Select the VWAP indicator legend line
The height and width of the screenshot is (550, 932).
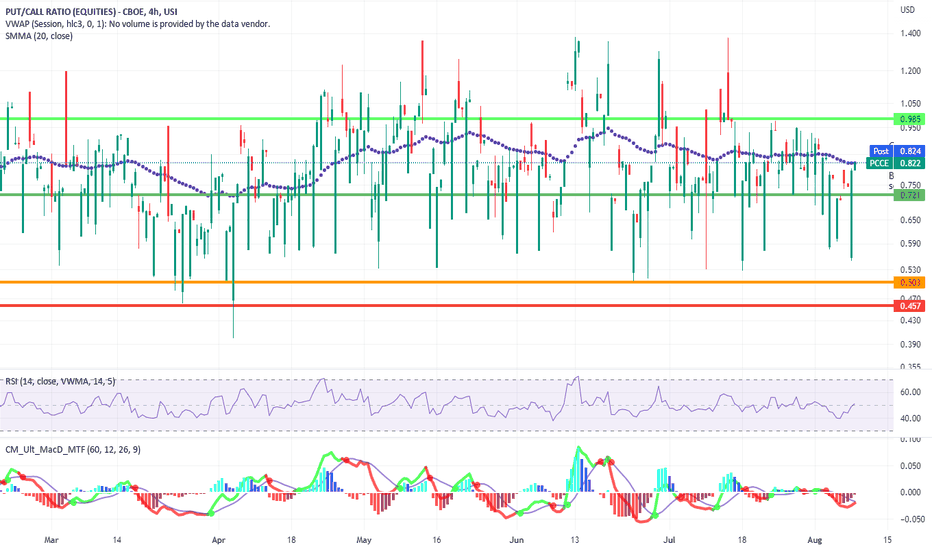137,24
